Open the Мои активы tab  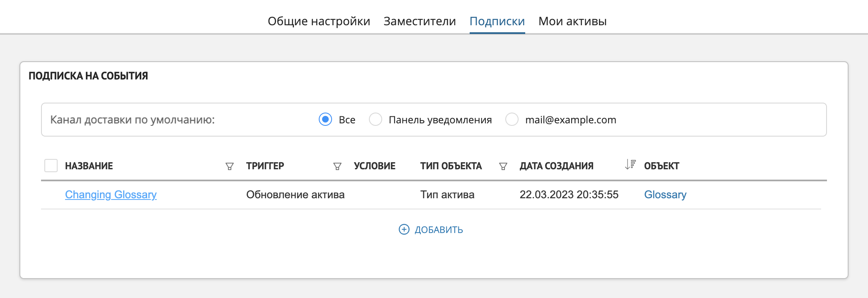(x=572, y=21)
